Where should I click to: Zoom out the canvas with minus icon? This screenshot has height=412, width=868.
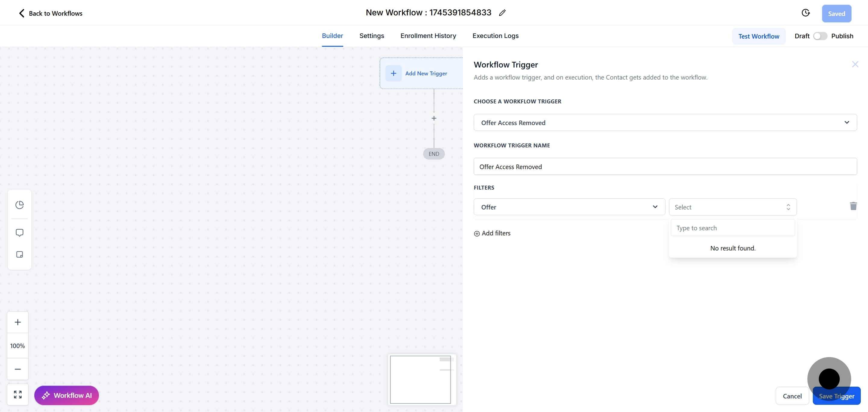[18, 369]
